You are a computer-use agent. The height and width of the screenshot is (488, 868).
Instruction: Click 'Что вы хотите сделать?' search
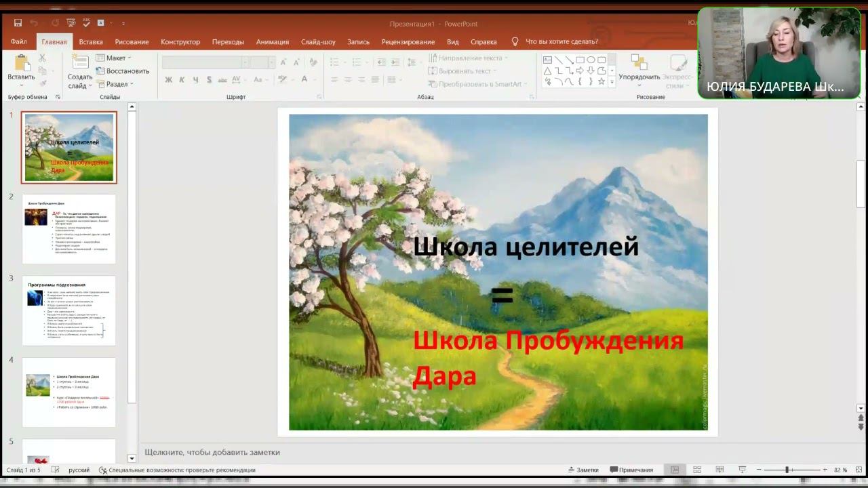[x=555, y=41]
